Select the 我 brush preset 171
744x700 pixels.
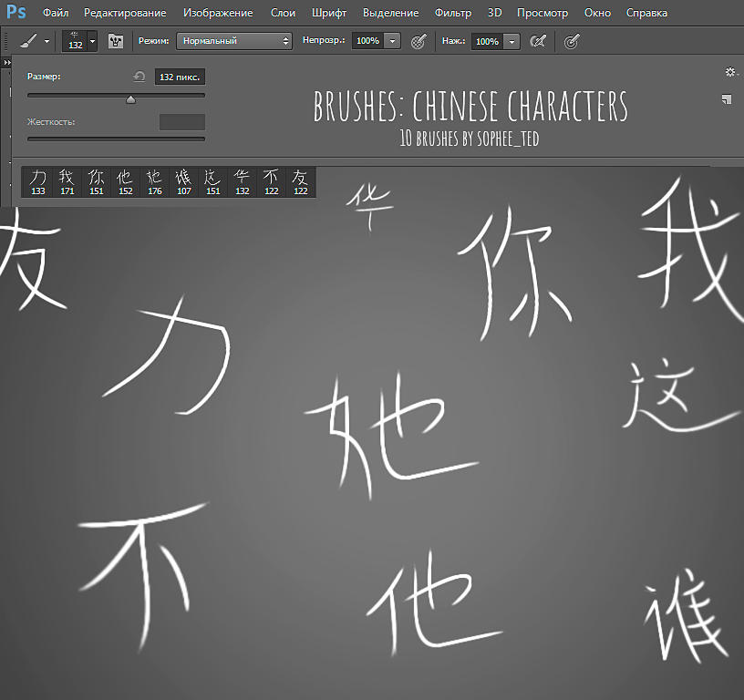coord(67,182)
